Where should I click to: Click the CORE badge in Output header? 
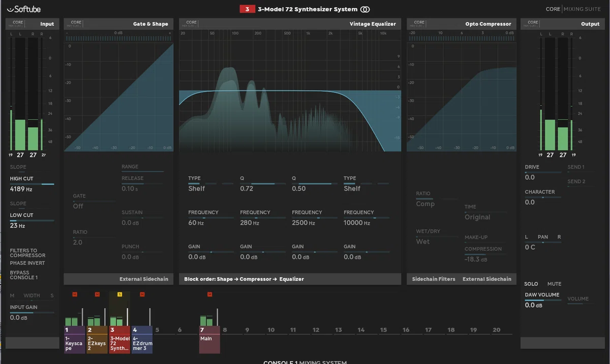(533, 23)
